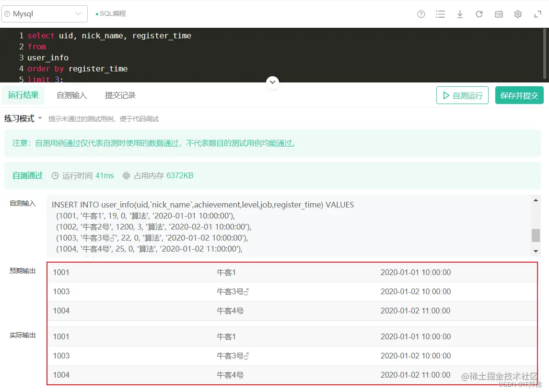Click the INSERT INTO user_info statement text

[203, 205]
